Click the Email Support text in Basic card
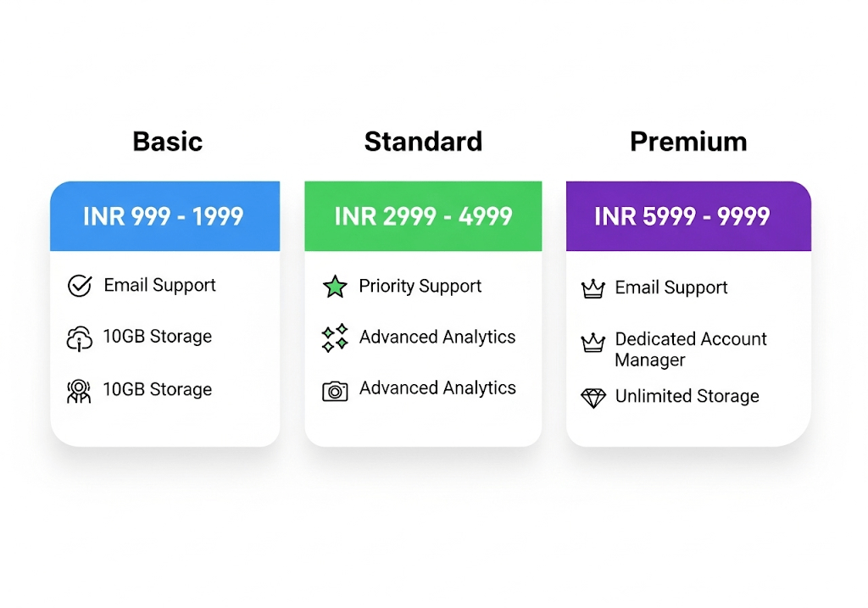The image size is (868, 608). [159, 285]
